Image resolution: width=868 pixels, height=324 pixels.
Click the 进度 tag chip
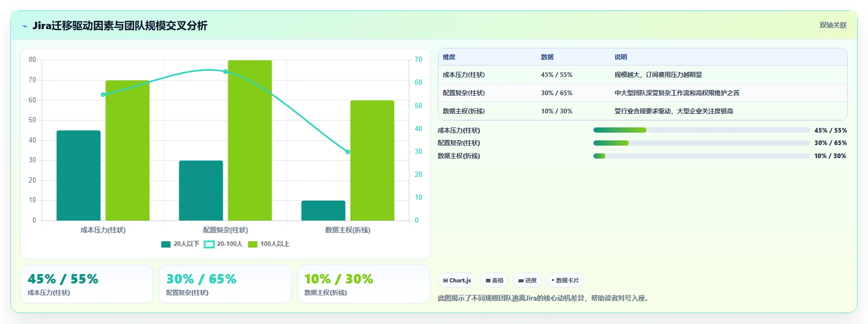[x=527, y=280]
